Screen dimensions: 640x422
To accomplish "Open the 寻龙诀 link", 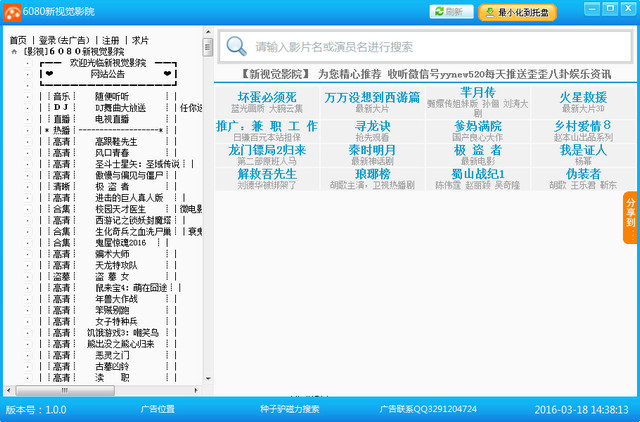I will pos(372,126).
